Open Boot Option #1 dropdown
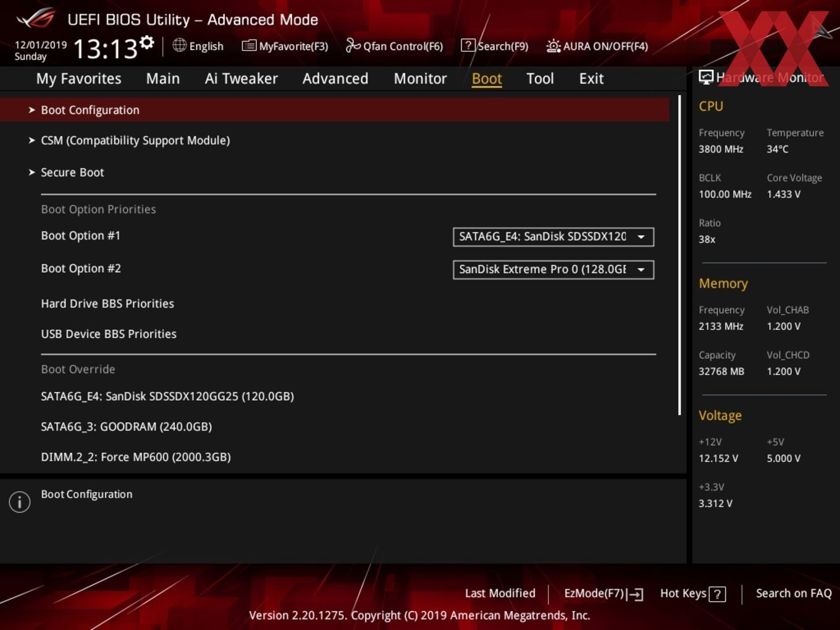Screen dimensions: 840x630 tap(553, 237)
